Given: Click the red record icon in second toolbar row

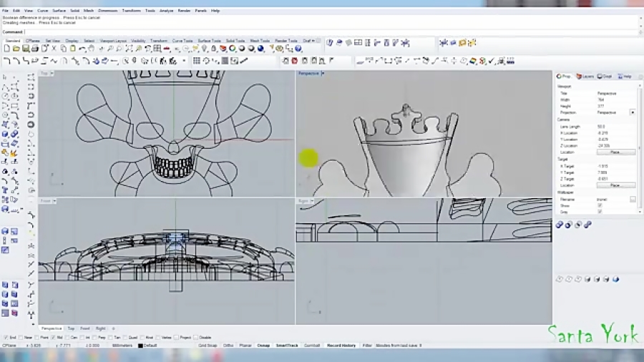Looking at the screenshot, I should pyautogui.click(x=295, y=61).
